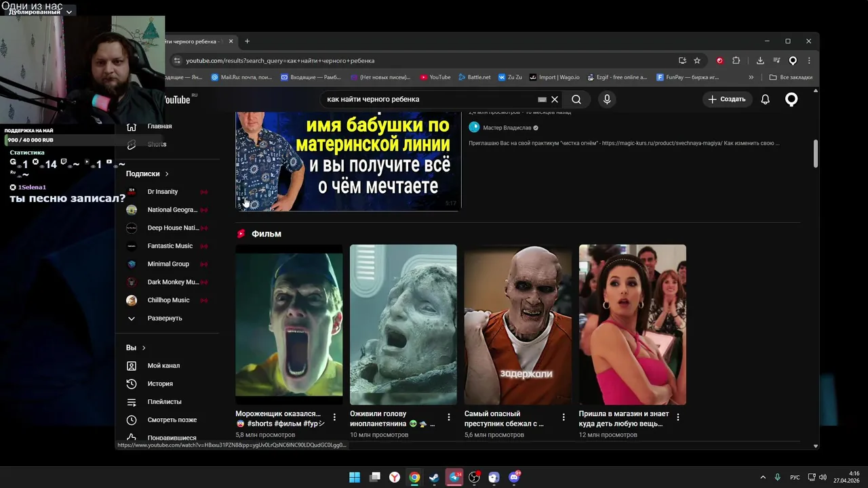The height and width of the screenshot is (488, 868).
Task: Show hidden system tray icons arrow
Action: pos(763,477)
